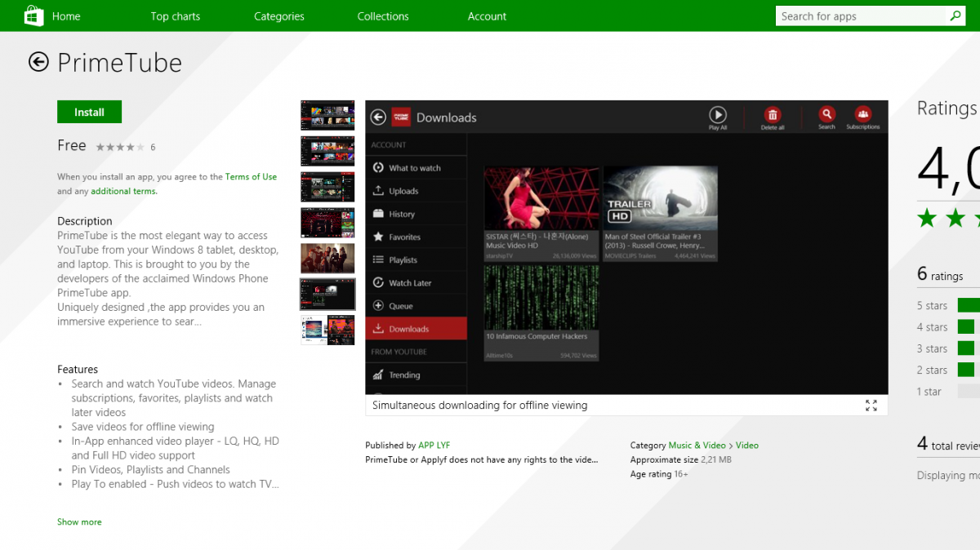980x550 pixels.
Task: Select the What to watch icon
Action: [x=378, y=168]
